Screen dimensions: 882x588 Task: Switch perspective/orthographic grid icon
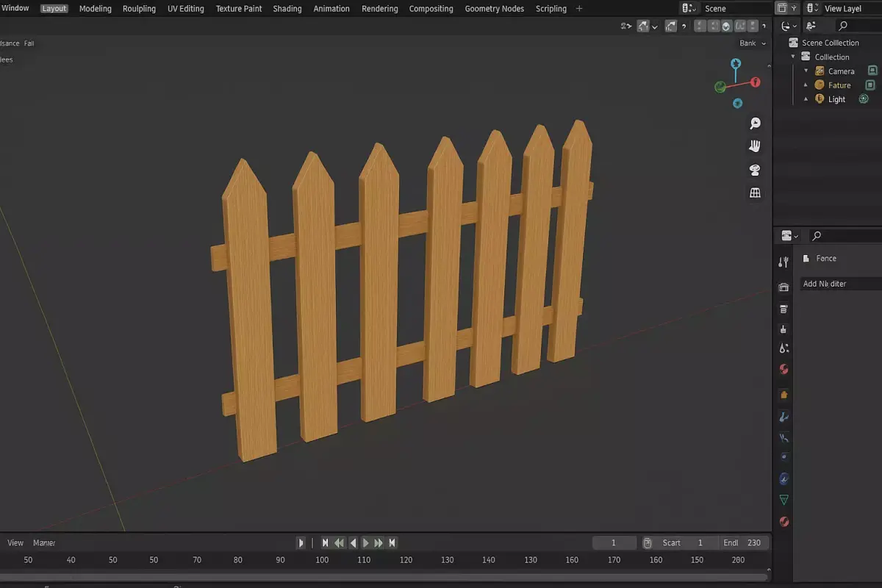[x=755, y=193]
